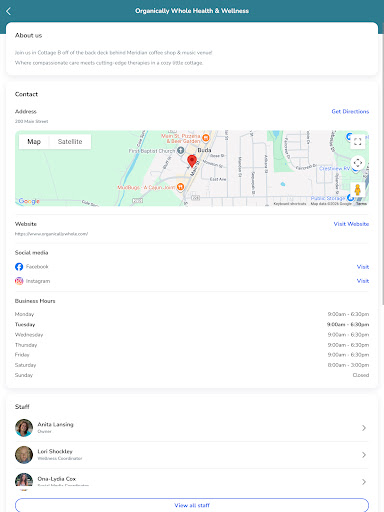Screen dimensions: 384x512
Task: Center map on my location
Action: (x=358, y=163)
